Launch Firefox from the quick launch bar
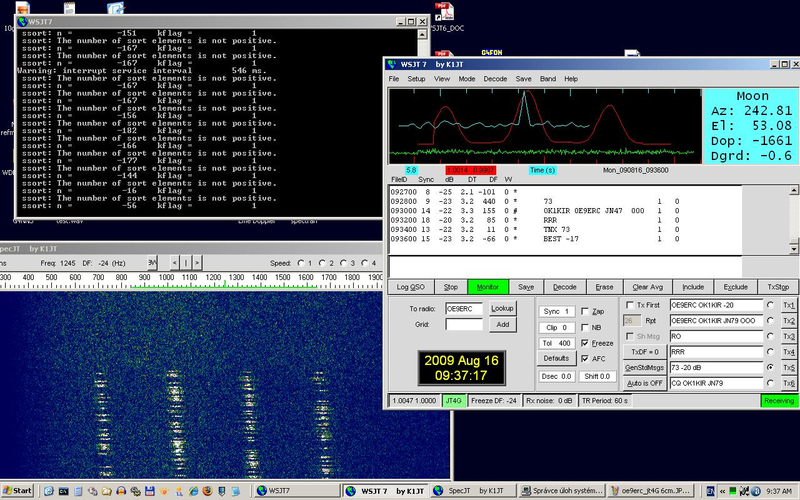This screenshot has height=500, width=800. (207, 491)
